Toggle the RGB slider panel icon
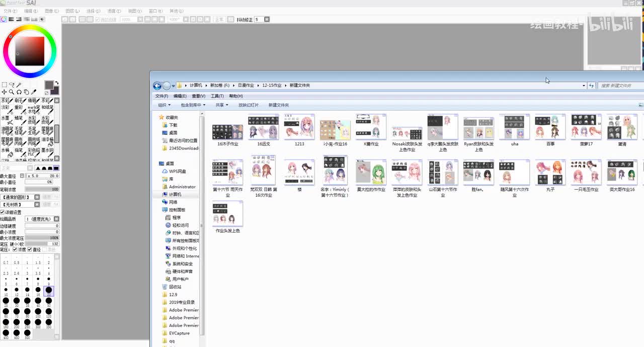Image resolution: width=644 pixels, height=347 pixels. pos(11,19)
